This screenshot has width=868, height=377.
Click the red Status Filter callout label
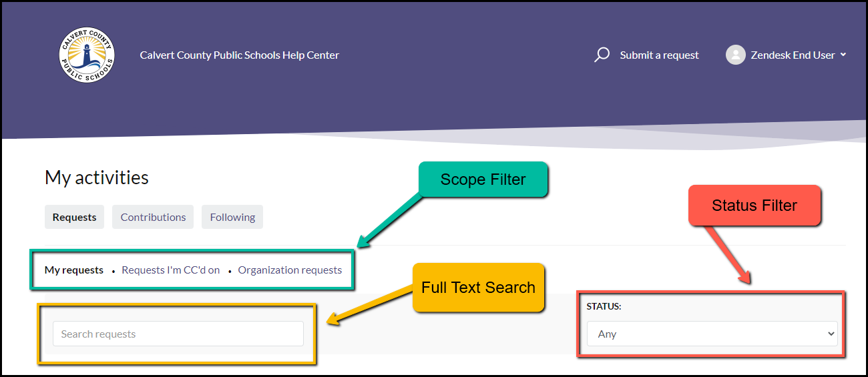(754, 206)
